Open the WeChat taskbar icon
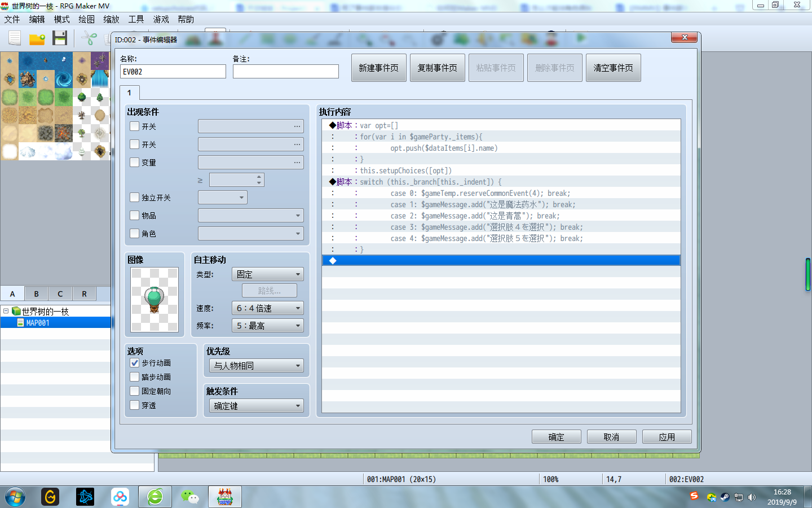 point(190,497)
